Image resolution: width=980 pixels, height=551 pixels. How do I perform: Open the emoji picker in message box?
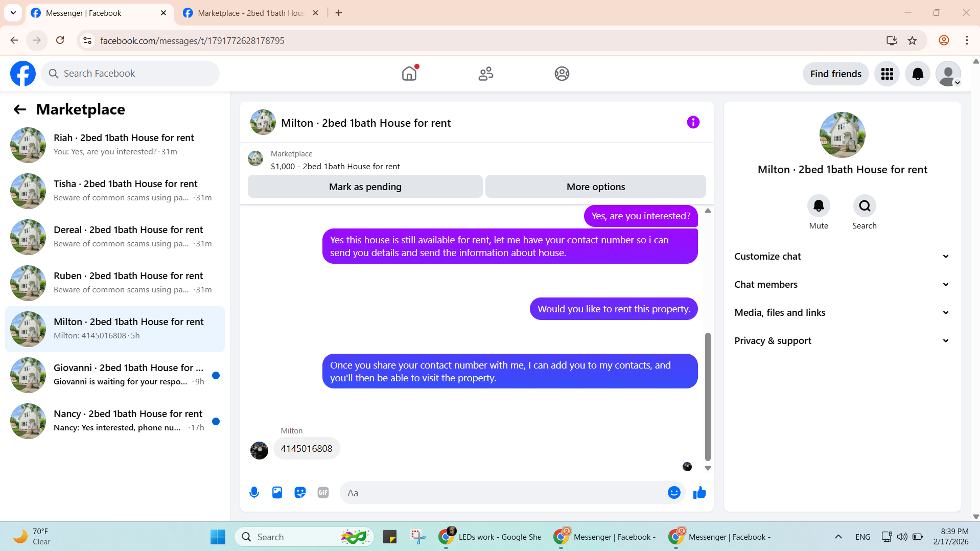[x=674, y=493]
